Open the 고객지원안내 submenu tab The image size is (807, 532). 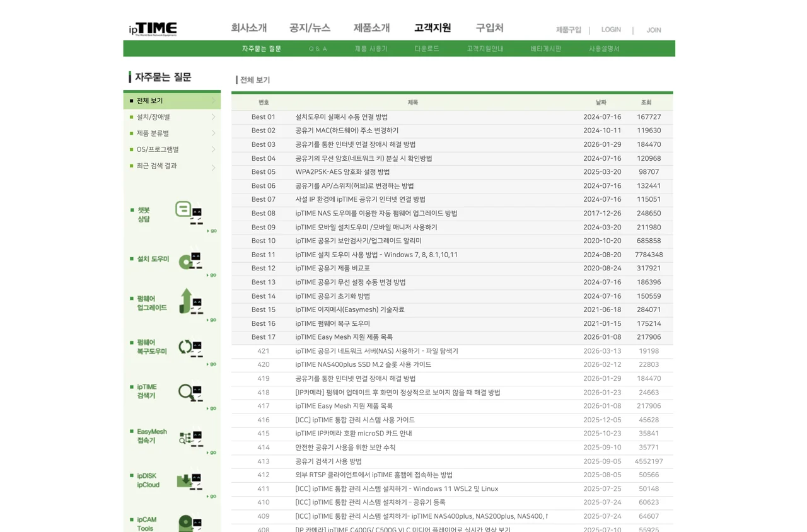click(485, 49)
